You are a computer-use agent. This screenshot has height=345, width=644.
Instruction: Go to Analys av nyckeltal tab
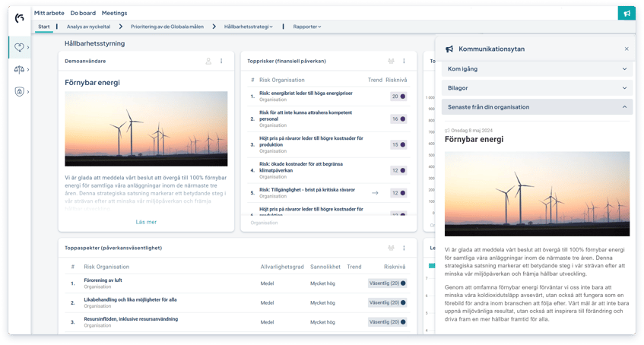point(88,27)
